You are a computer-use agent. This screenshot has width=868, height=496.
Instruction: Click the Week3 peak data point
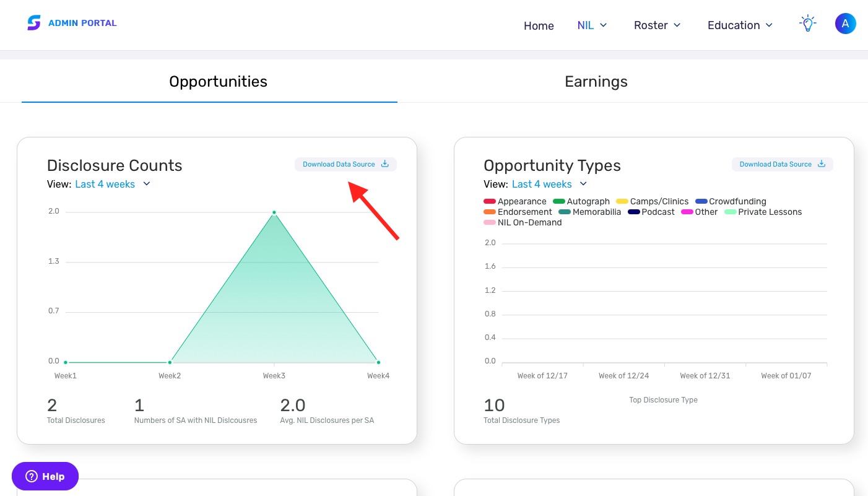(274, 212)
